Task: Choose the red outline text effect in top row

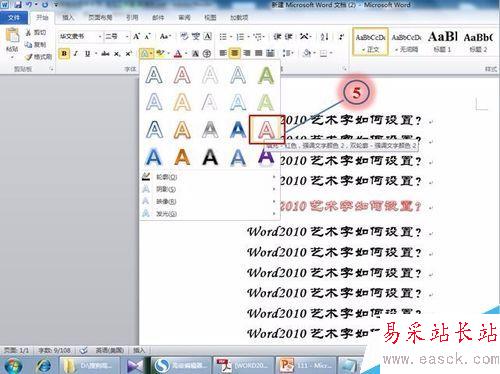Action: point(182,75)
